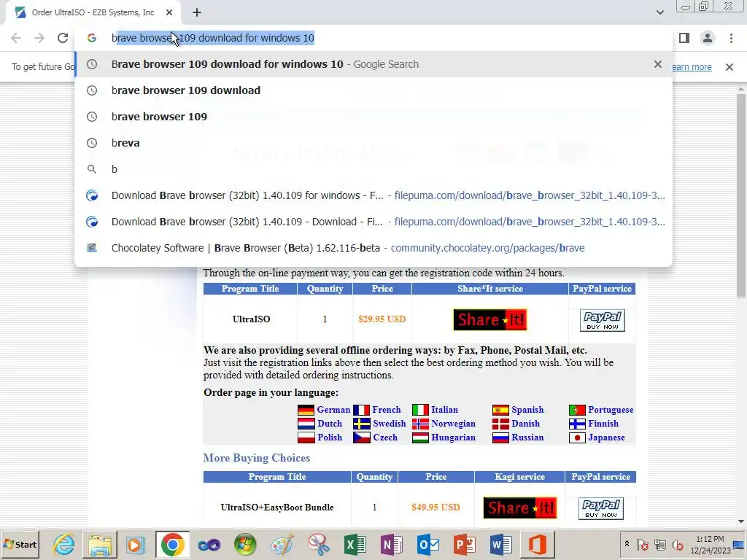Screen dimensions: 747x560
Task: Open the Japanese order page link
Action: pos(606,437)
